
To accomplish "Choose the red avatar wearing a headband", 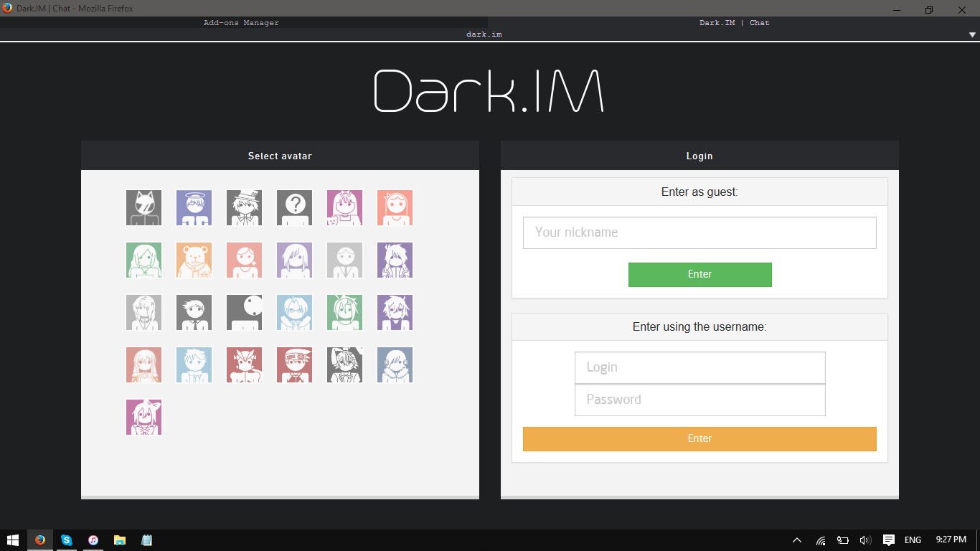I will point(294,364).
